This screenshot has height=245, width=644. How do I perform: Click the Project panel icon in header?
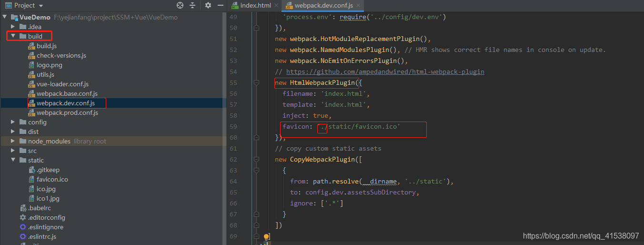(x=8, y=5)
